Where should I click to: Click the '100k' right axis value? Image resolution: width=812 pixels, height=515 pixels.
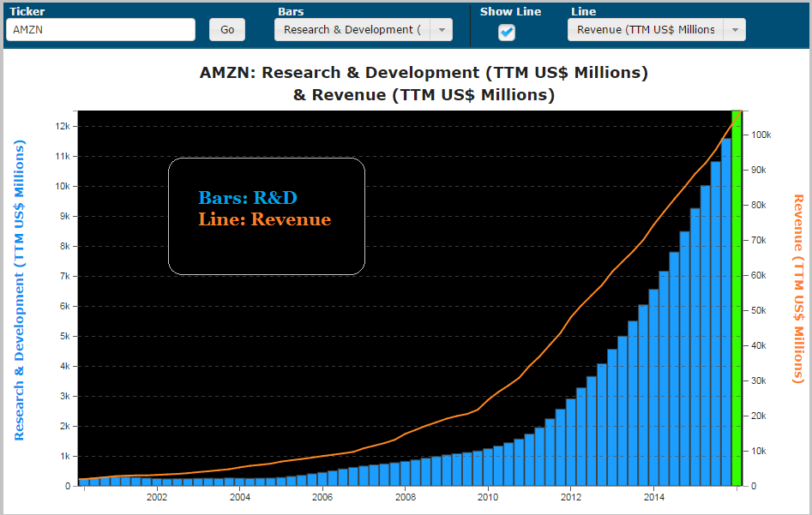coord(761,135)
